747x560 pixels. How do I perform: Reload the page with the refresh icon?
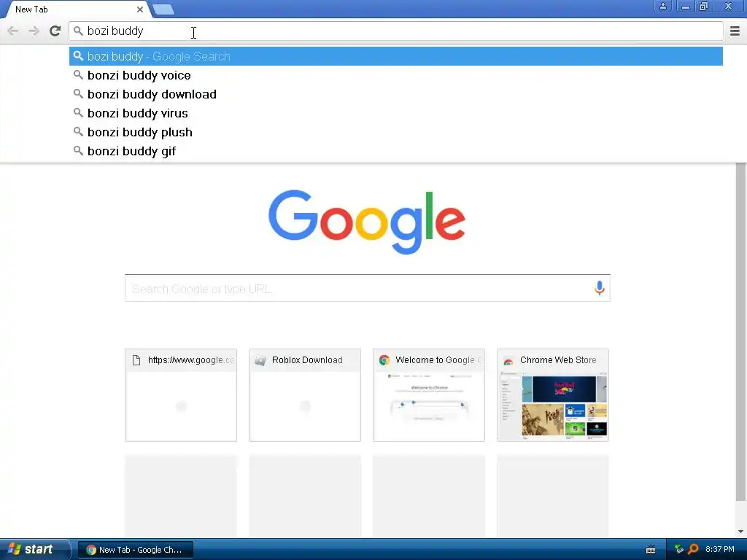(x=55, y=31)
